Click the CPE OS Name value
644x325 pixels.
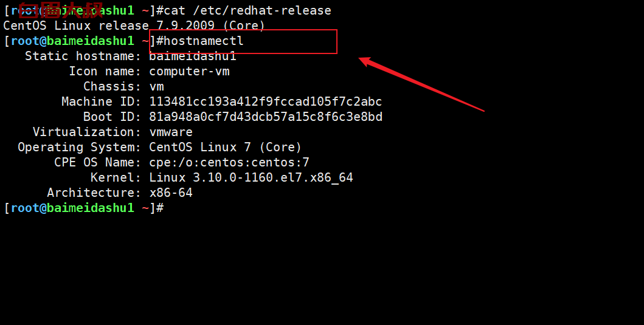[229, 162]
